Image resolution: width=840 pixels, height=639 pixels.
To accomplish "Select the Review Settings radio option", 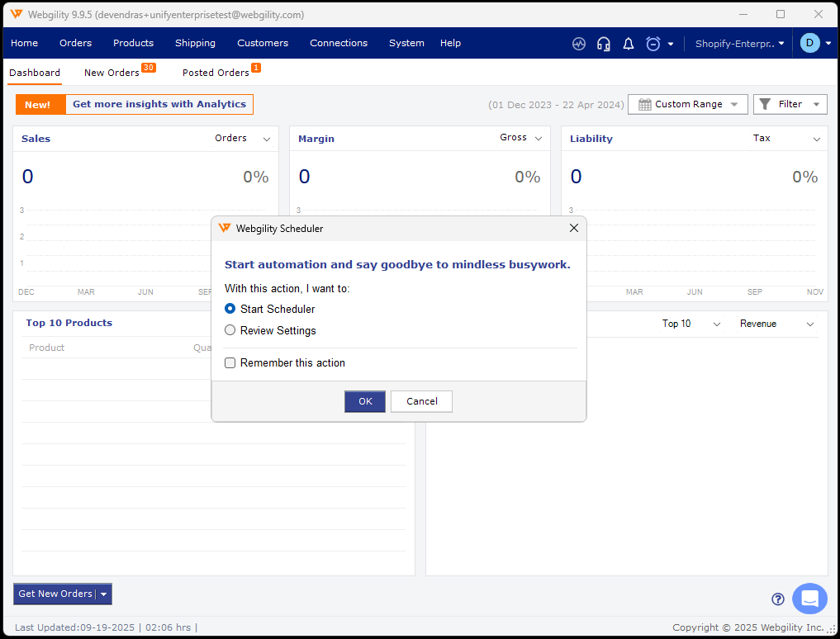I will [x=230, y=330].
